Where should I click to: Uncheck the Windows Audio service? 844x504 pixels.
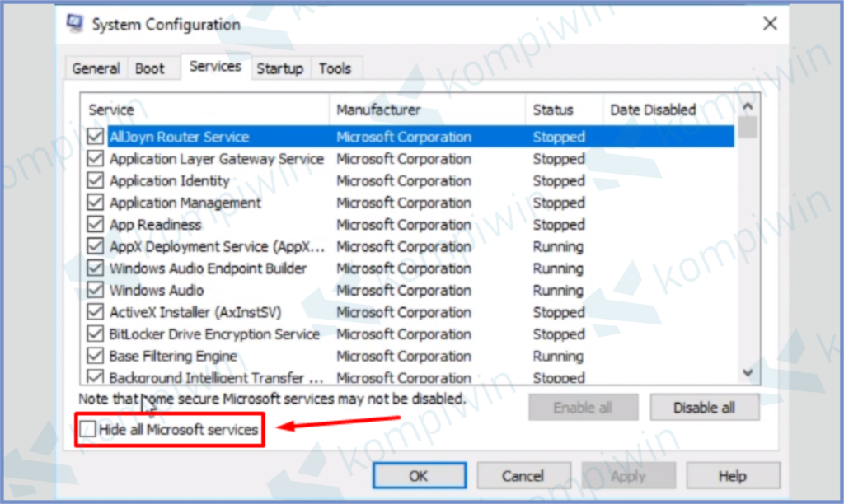(96, 290)
